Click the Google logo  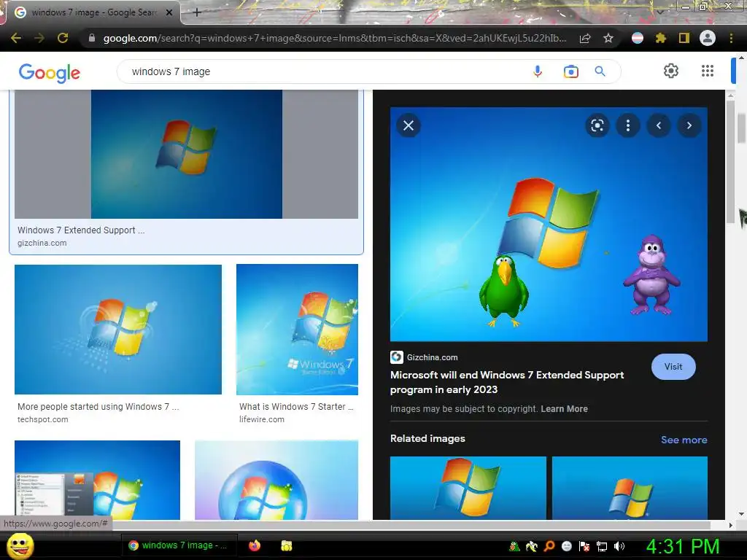pos(50,73)
